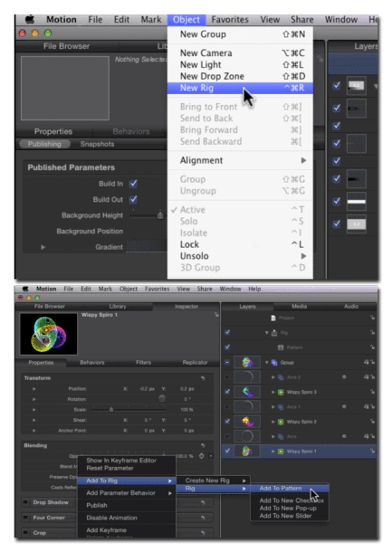392x552 pixels.
Task: Click the Group layer's folder icon
Action: pos(274,362)
